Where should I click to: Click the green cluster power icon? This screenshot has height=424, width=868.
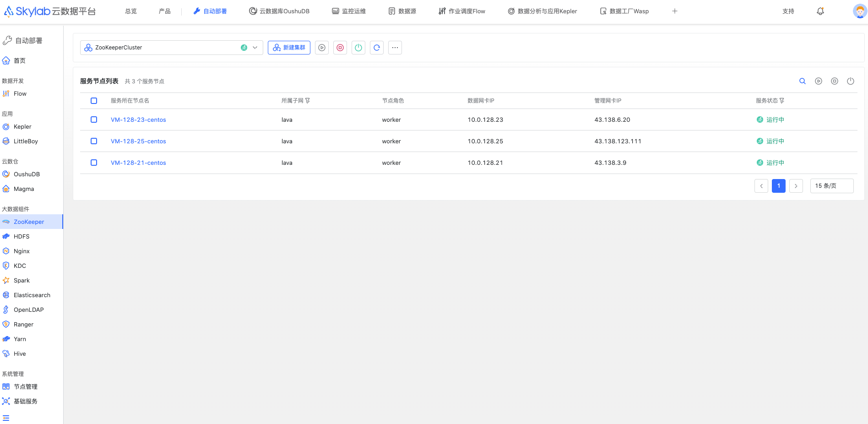coord(358,48)
